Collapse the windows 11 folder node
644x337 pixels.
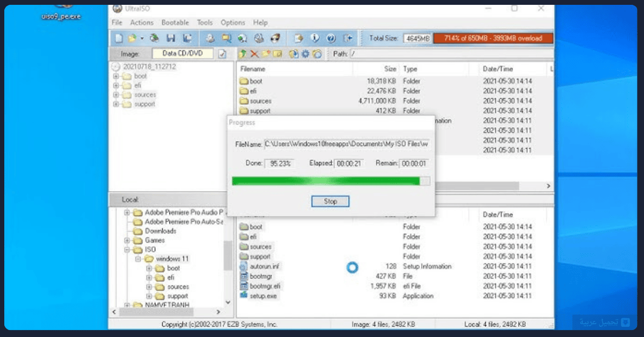click(138, 259)
